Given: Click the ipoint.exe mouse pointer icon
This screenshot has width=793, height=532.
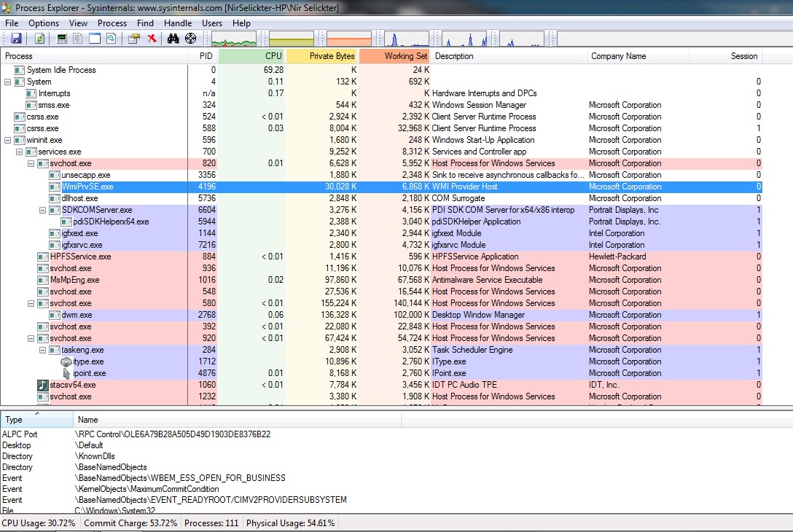Looking at the screenshot, I should click(66, 373).
